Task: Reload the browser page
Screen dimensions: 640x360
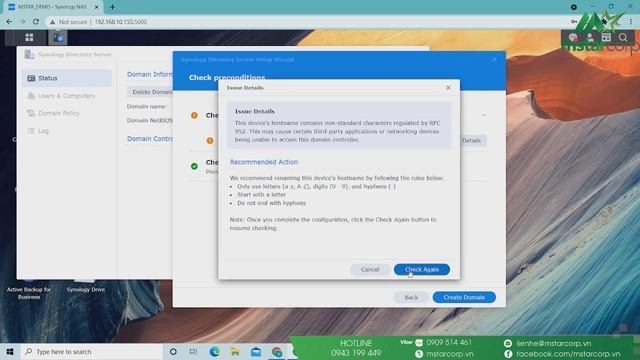Action: 36,22
